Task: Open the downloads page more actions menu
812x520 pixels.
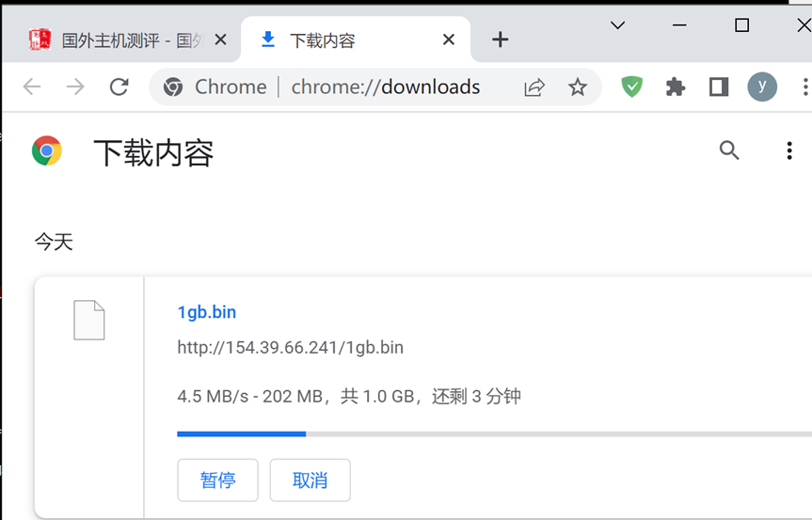Action: coord(789,150)
